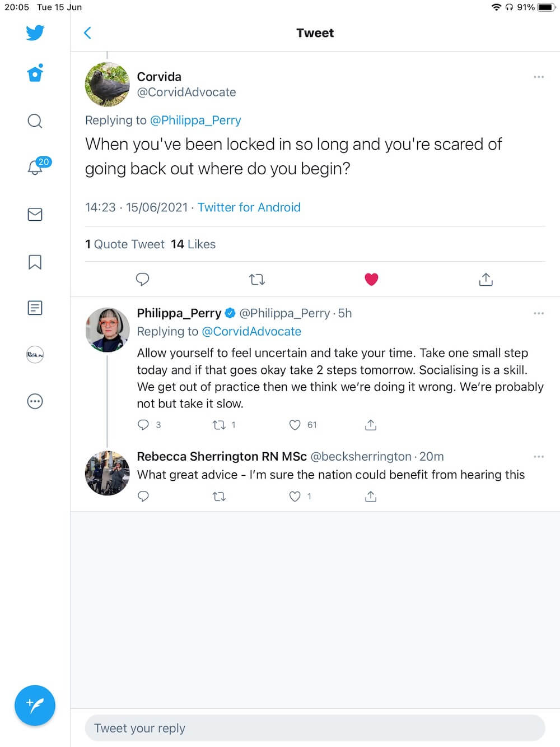
Task: Like Philippa_Perry's reply with 61 likes
Action: tap(295, 425)
